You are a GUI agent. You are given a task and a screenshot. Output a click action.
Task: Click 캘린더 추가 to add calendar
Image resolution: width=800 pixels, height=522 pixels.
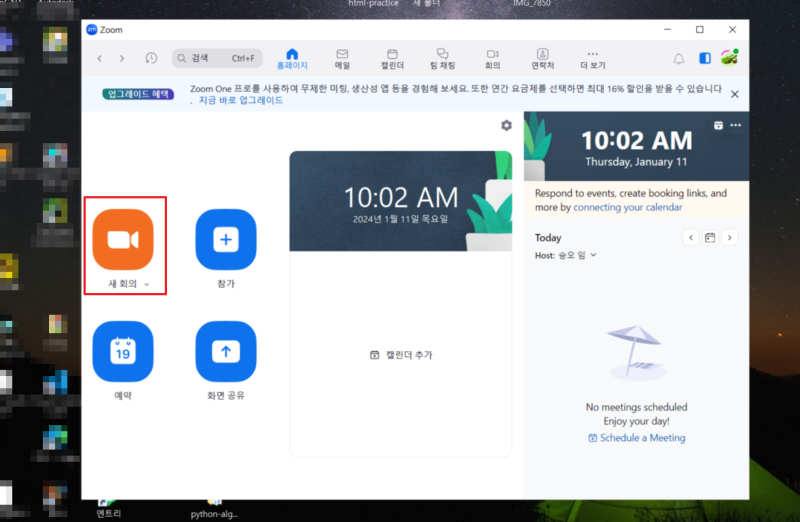(401, 355)
